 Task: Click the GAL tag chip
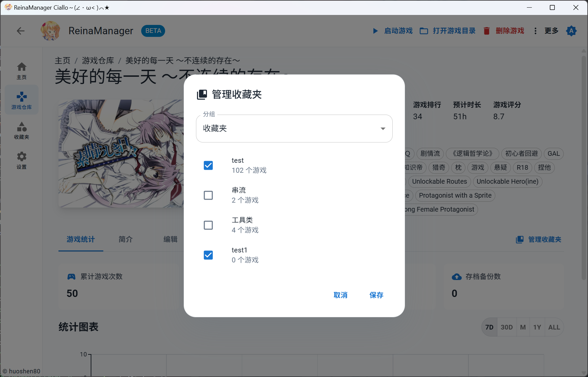coord(554,153)
